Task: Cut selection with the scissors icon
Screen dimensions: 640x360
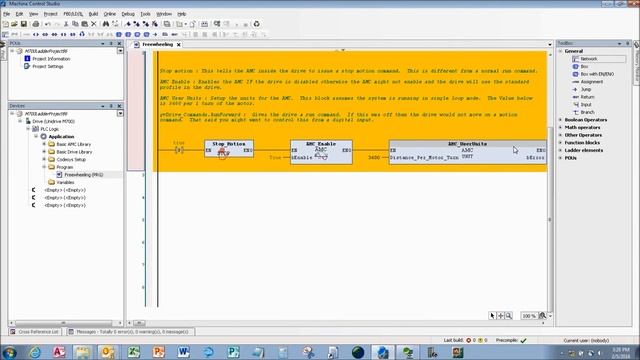Action: (x=66, y=24)
